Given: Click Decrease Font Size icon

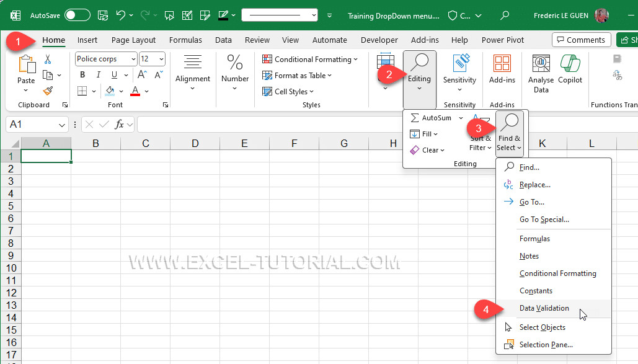Looking at the screenshot, I should [159, 74].
